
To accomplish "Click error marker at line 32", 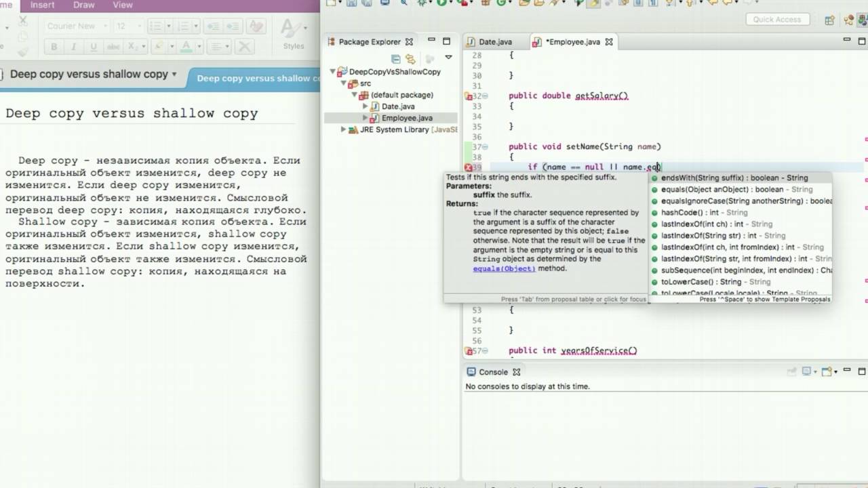I will tap(468, 96).
